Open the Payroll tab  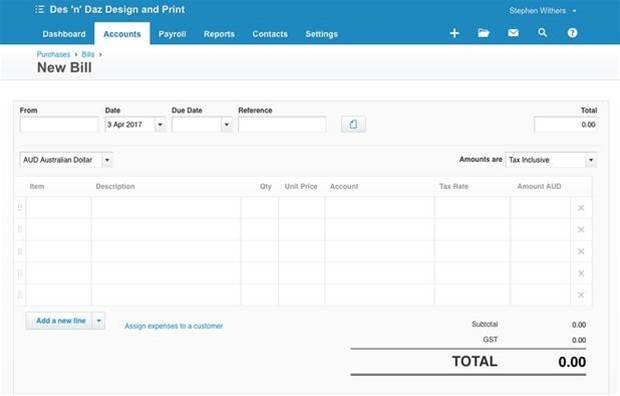point(172,34)
